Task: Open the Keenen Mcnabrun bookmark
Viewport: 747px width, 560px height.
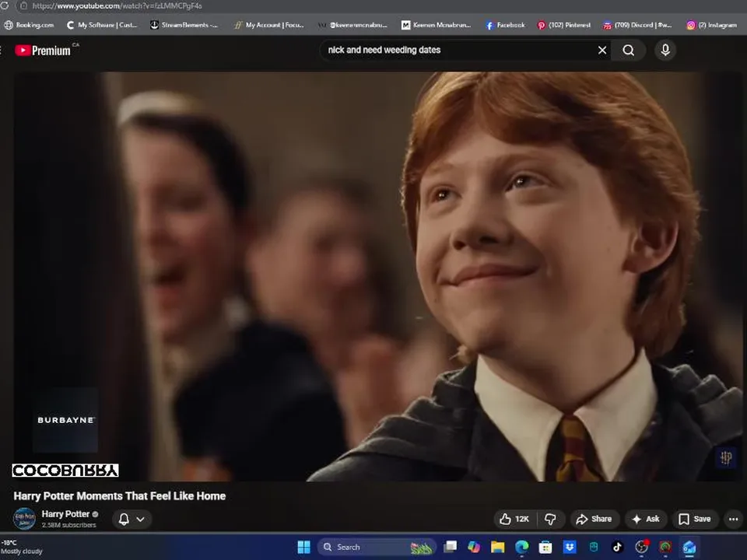Action: pyautogui.click(x=436, y=25)
